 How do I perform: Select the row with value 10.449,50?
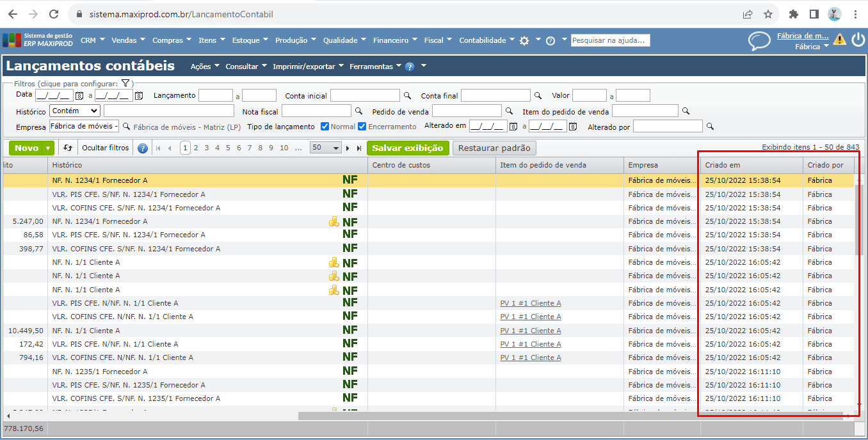pyautogui.click(x=428, y=331)
